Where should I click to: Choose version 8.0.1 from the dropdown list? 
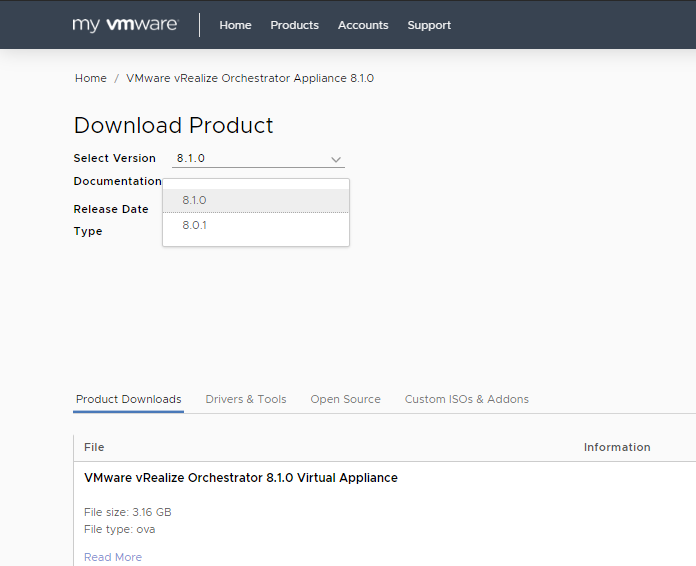click(x=256, y=225)
